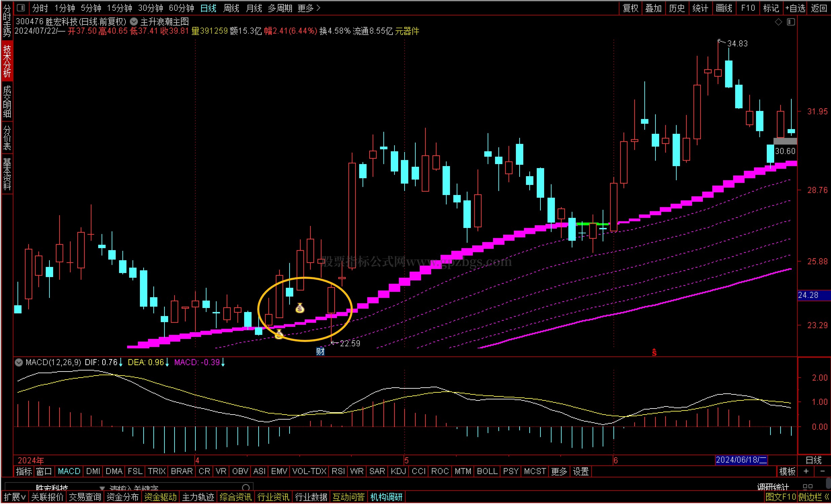The height and width of the screenshot is (504, 831).
Task: Open the F10 company info
Action: (748, 8)
